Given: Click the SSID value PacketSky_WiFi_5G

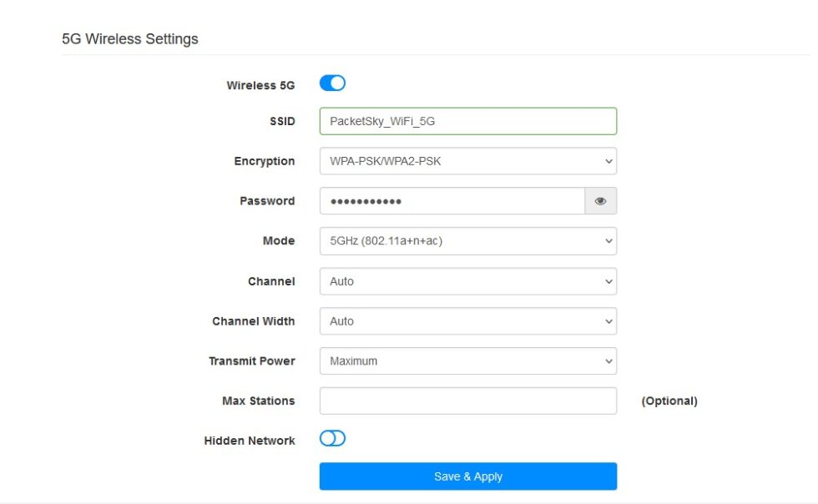Looking at the screenshot, I should [x=384, y=121].
